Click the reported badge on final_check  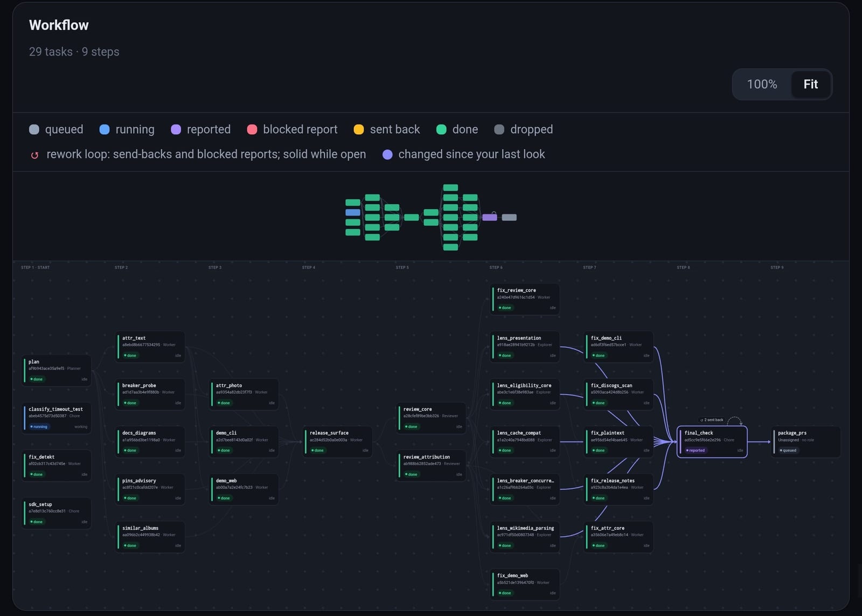696,451
